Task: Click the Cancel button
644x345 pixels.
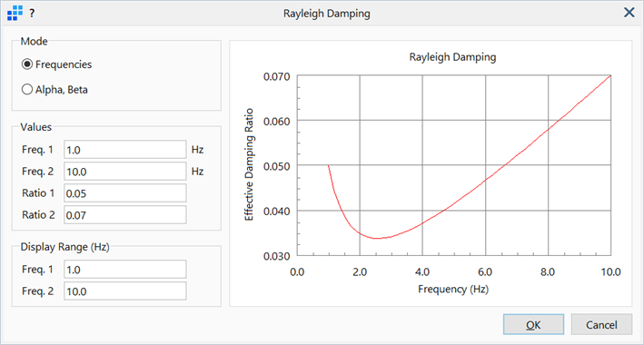Action: [601, 325]
